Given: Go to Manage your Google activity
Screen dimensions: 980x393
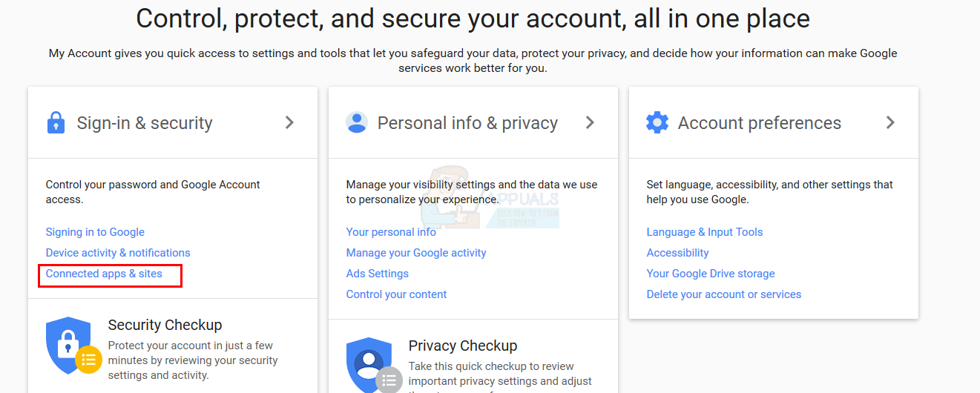Looking at the screenshot, I should [416, 253].
